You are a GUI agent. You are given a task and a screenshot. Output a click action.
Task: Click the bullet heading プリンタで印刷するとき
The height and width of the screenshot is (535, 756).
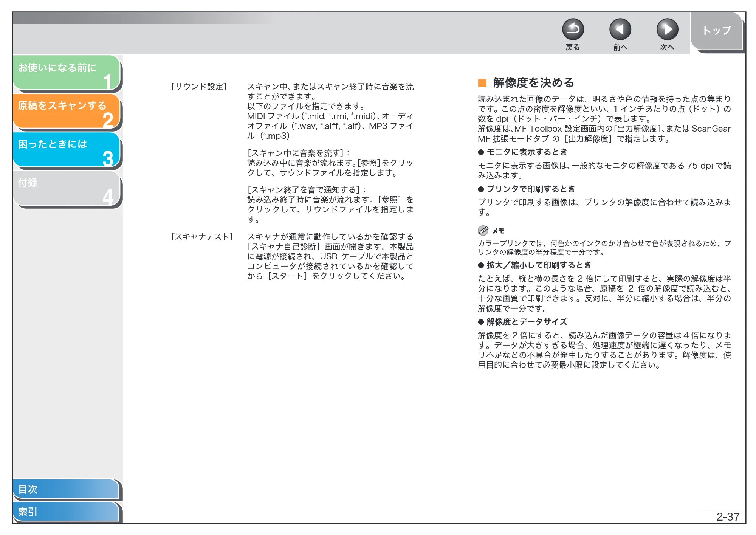(531, 189)
